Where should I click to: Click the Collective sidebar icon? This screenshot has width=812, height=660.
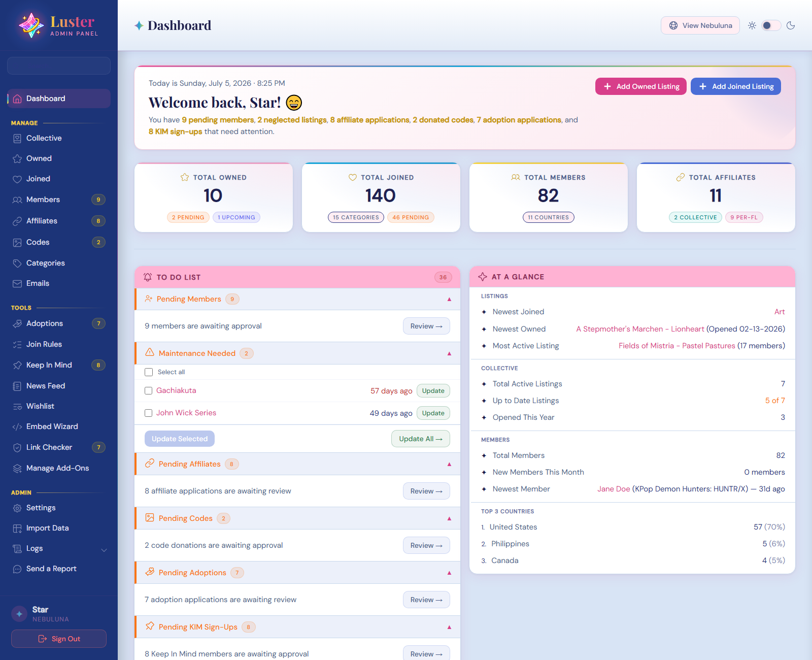click(x=17, y=138)
